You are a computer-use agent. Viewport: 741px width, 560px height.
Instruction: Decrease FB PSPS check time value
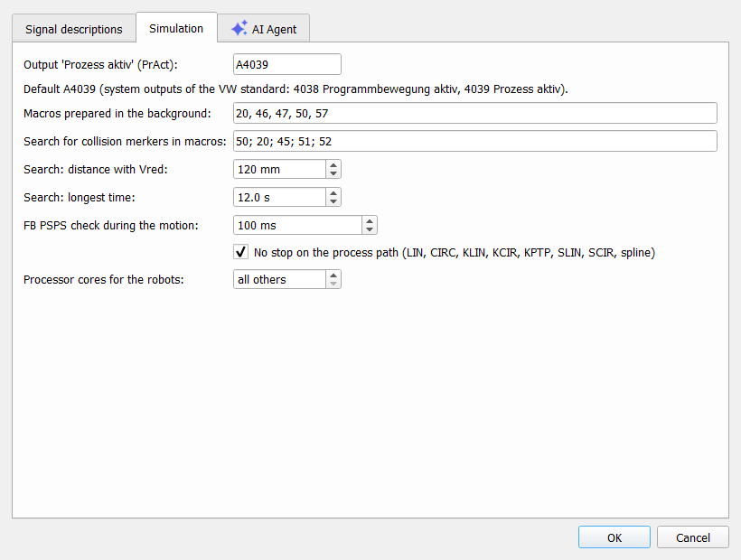coord(370,229)
